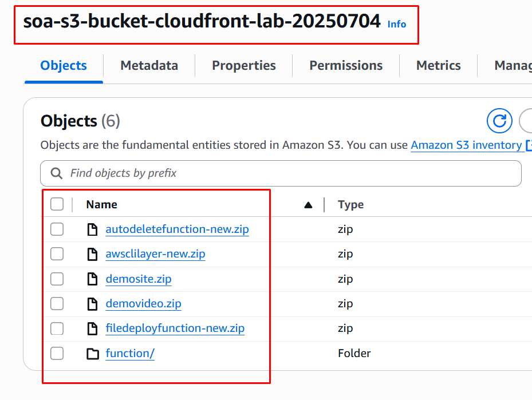Click the file icon next to demovideo.zip
Viewport: 532px width, 400px height.
click(92, 304)
